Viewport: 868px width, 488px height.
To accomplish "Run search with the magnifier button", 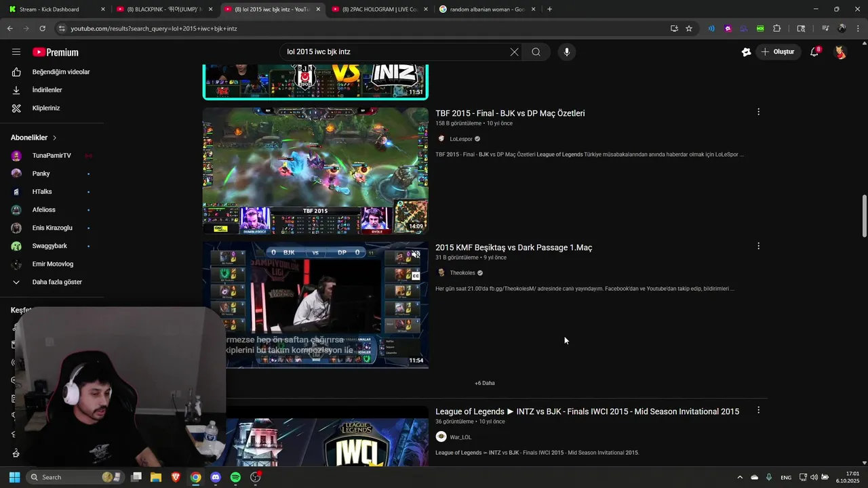I will click(x=536, y=52).
